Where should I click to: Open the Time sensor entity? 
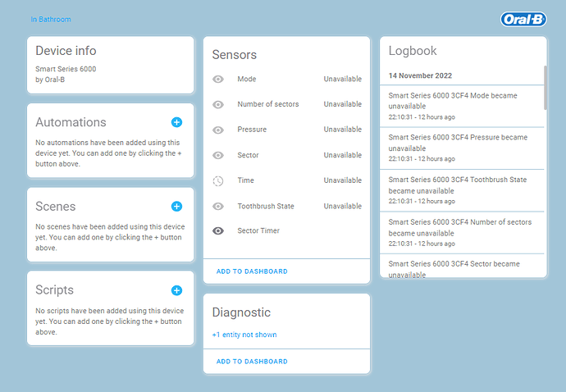click(286, 180)
